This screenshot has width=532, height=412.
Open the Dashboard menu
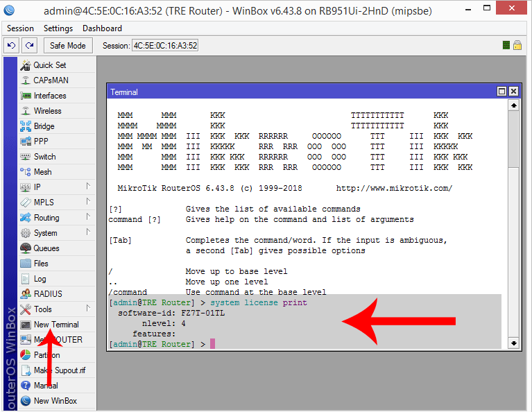(x=102, y=28)
